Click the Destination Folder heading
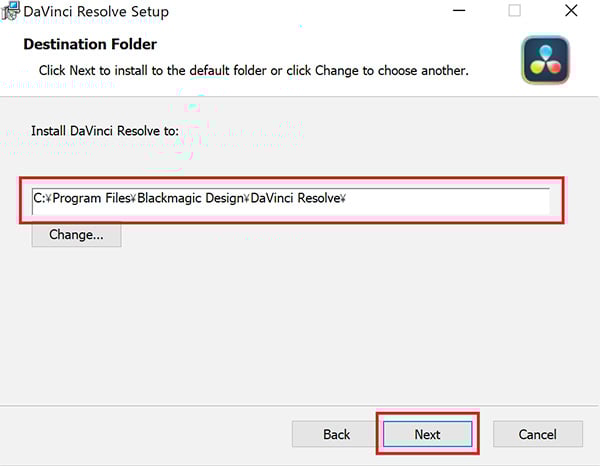Screen dimensions: 600x466 tap(90, 44)
